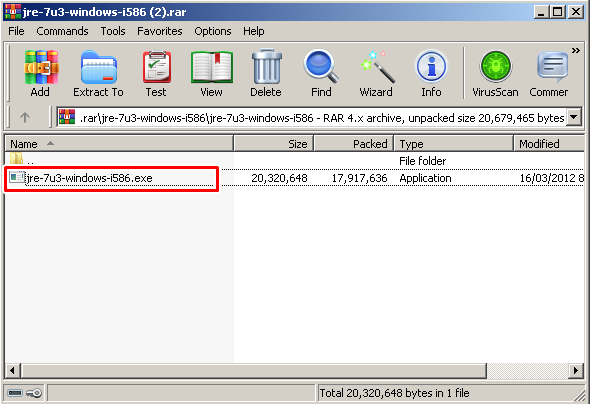Viewport: 590px width, 404px height.
Task: Show archive Info icon
Action: click(x=431, y=73)
